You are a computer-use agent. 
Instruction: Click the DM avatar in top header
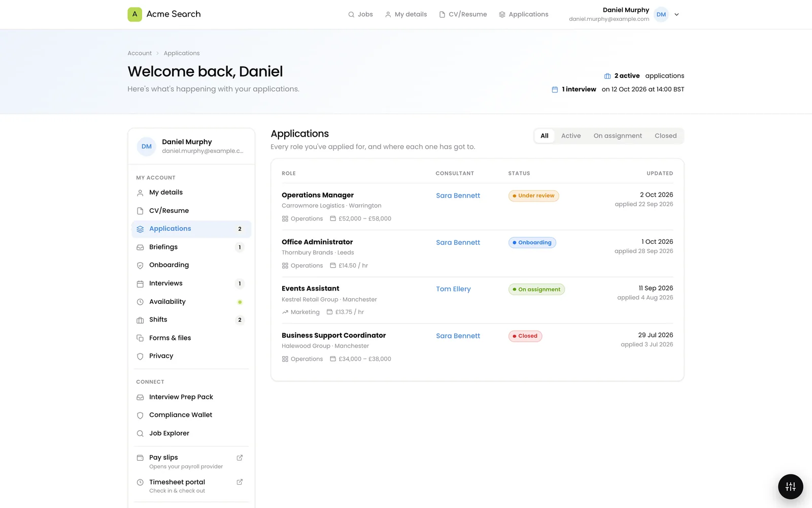click(661, 14)
